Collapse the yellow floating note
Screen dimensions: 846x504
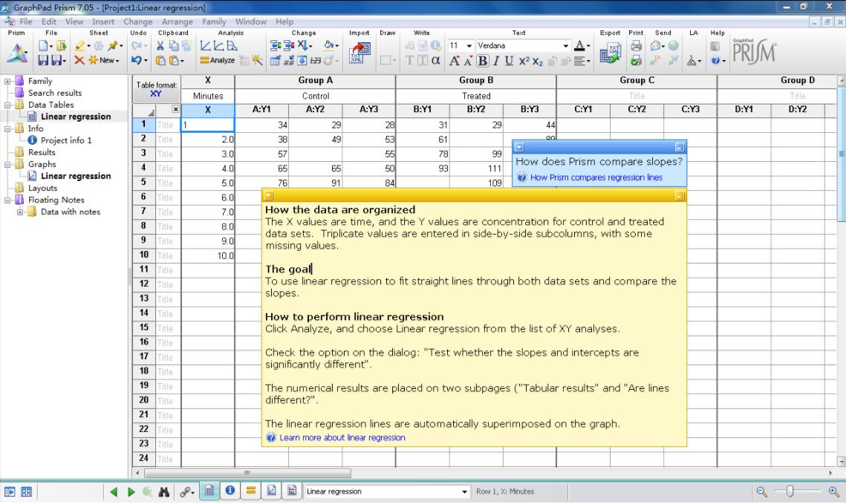click(x=680, y=196)
